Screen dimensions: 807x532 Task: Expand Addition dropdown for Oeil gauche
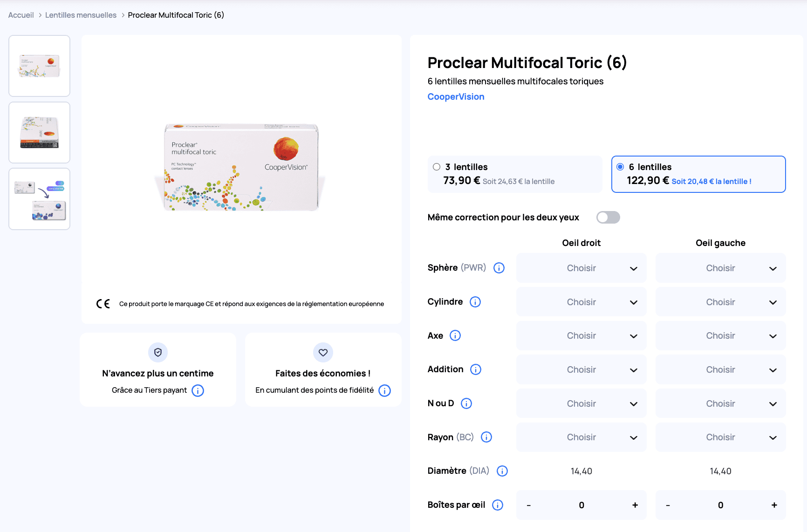tap(721, 369)
